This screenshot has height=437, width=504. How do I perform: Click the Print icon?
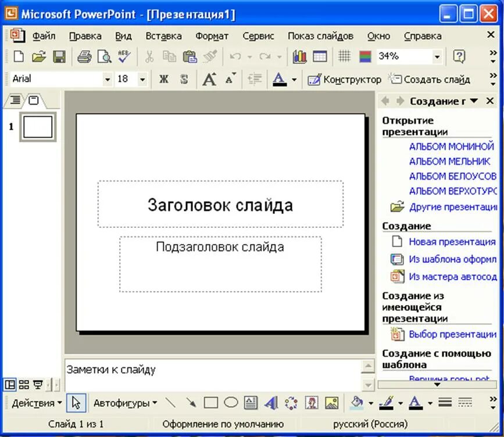coord(84,56)
